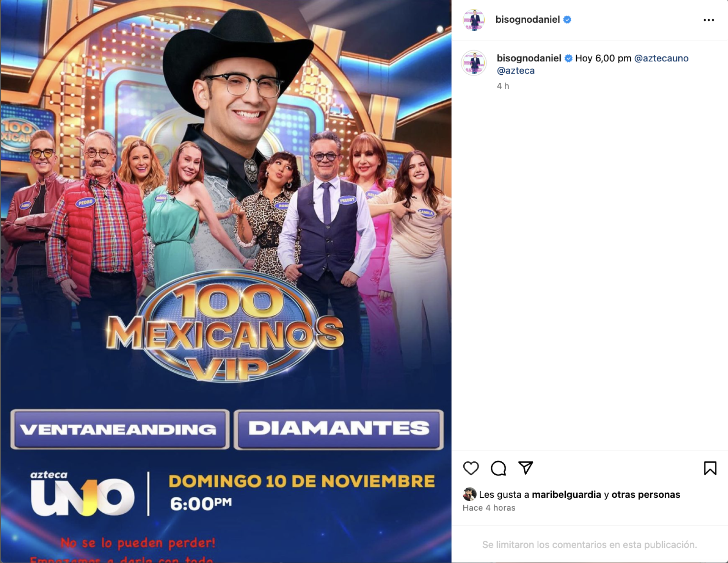Share post using paper plane icon

click(525, 468)
